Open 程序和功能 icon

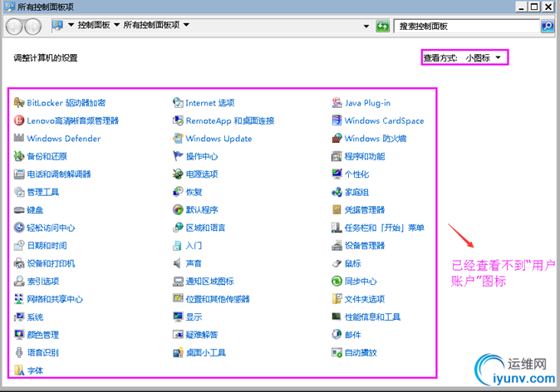pyautogui.click(x=336, y=156)
